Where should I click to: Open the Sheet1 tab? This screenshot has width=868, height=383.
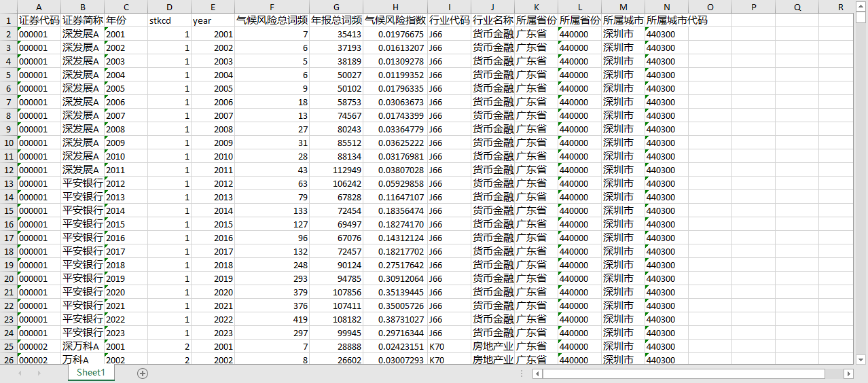click(91, 373)
